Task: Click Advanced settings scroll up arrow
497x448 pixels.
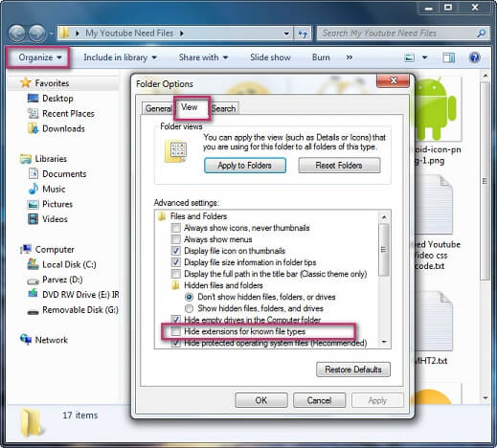Action: tap(384, 217)
